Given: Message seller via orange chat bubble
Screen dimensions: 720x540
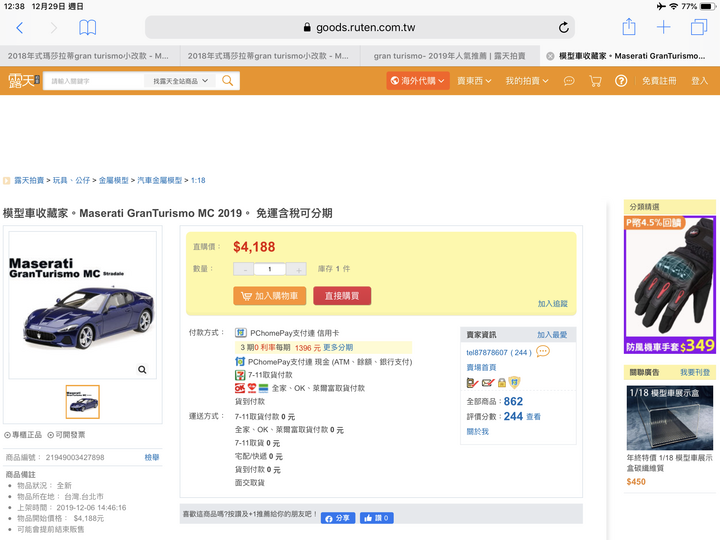Looking at the screenshot, I should coord(543,352).
